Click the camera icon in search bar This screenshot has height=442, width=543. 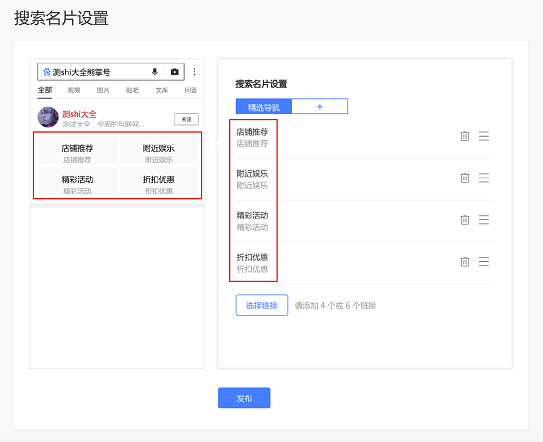[x=175, y=72]
